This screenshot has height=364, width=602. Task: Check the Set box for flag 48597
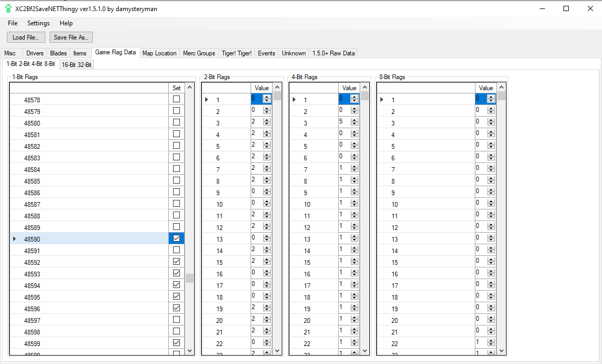176,320
